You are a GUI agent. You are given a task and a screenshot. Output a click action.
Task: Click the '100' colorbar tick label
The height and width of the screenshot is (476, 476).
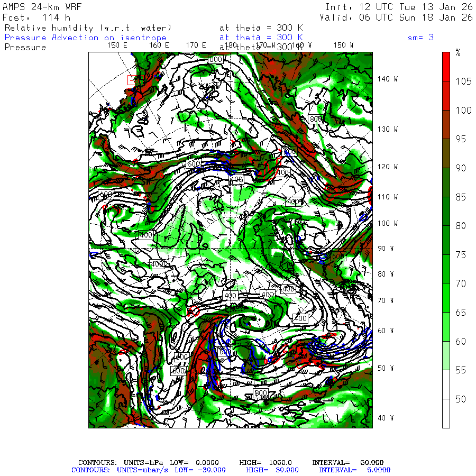pyautogui.click(x=463, y=111)
